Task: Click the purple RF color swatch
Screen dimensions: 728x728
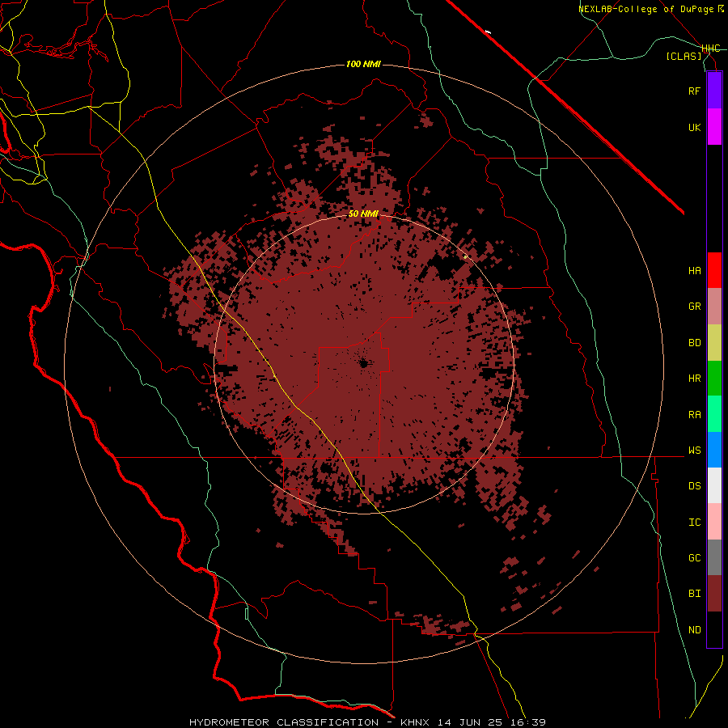Action: coord(714,91)
